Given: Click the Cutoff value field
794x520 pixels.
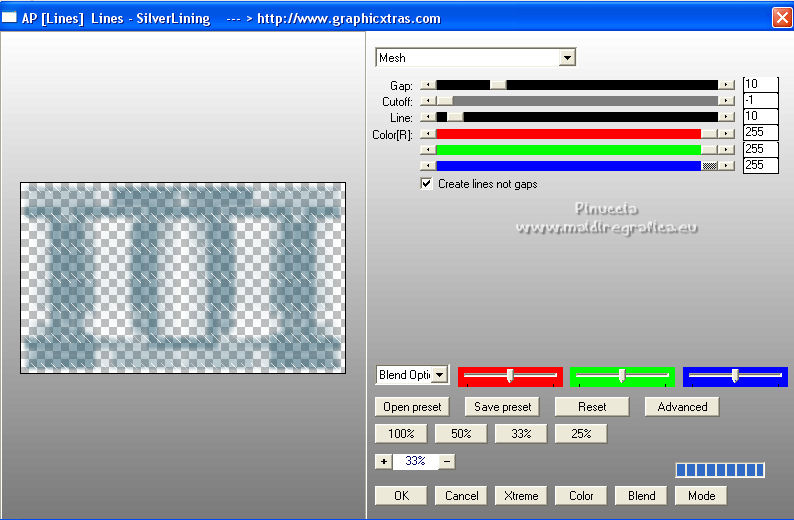Looking at the screenshot, I should pos(761,100).
